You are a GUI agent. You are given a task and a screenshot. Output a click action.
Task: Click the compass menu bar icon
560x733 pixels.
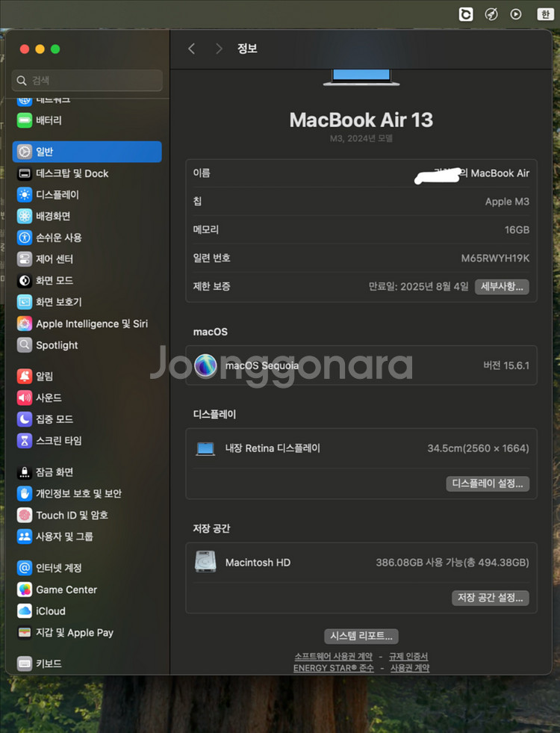click(x=491, y=14)
